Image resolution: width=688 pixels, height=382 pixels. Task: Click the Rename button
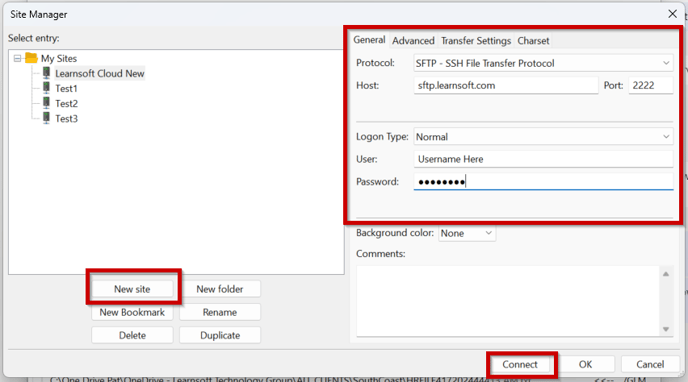point(220,312)
